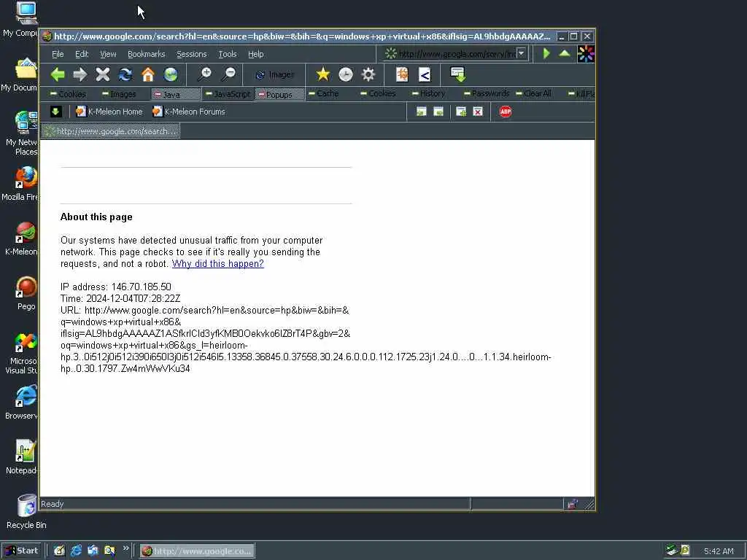The image size is (747, 560).
Task: Click the green Go play arrow
Action: 546,53
